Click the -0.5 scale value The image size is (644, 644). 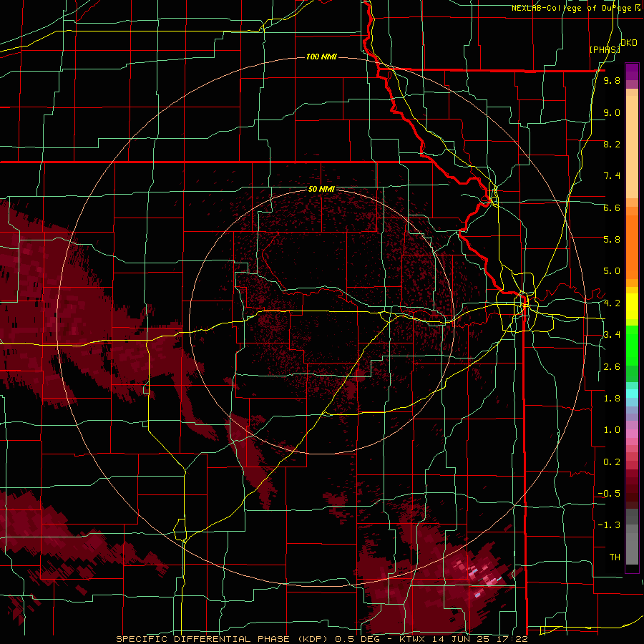[609, 494]
